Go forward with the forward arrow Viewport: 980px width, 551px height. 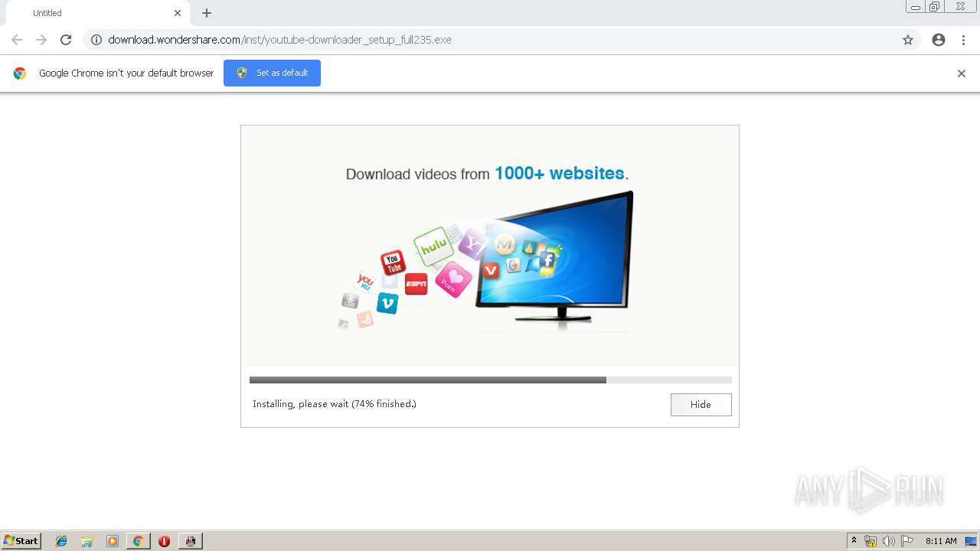pos(41,40)
